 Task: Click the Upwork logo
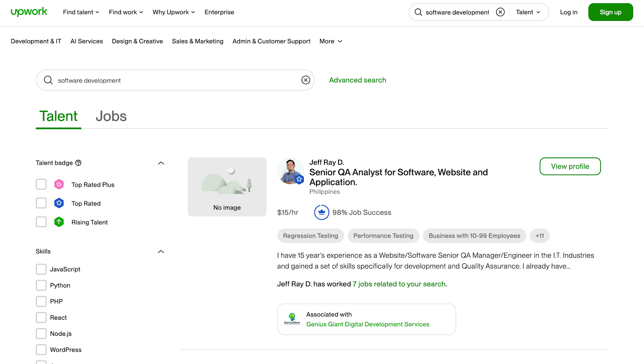click(x=29, y=12)
